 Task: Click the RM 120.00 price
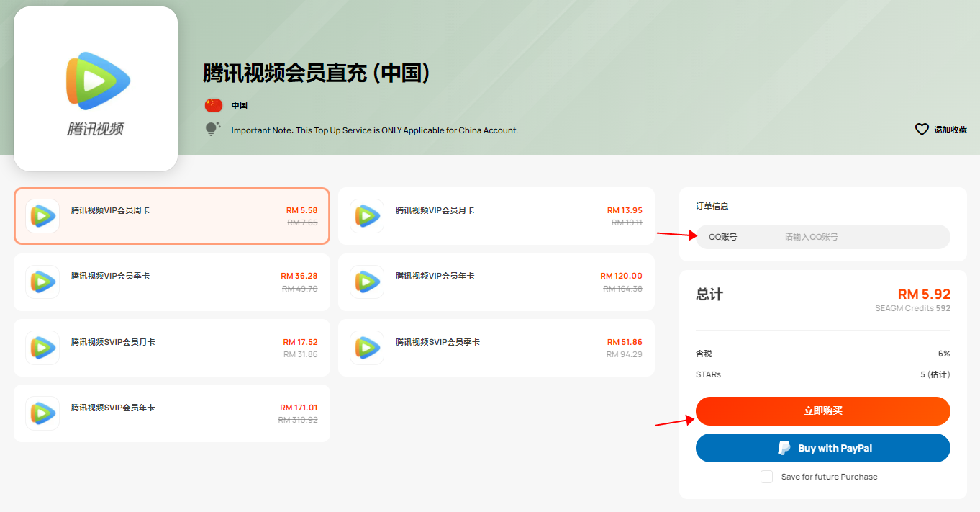(622, 276)
